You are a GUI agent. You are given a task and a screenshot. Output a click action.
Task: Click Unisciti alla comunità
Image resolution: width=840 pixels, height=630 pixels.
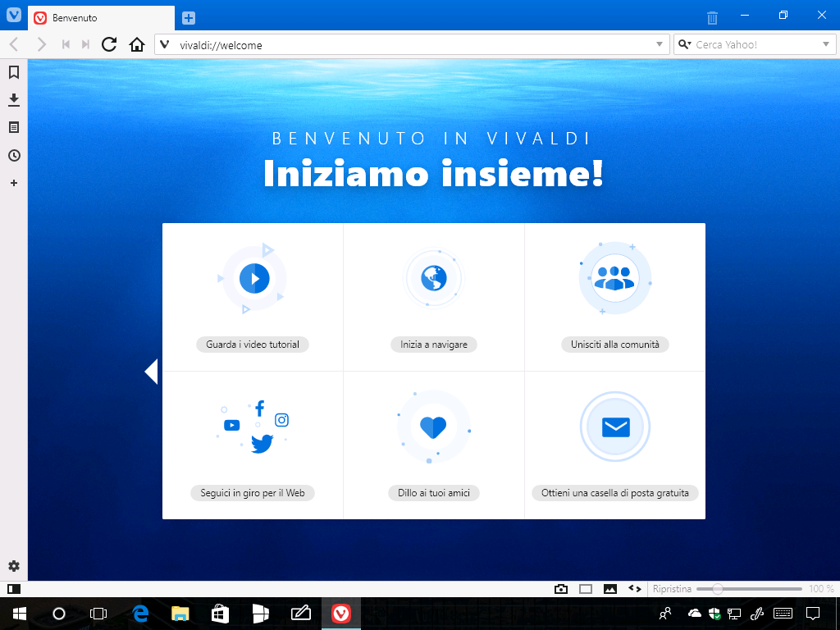pos(615,345)
